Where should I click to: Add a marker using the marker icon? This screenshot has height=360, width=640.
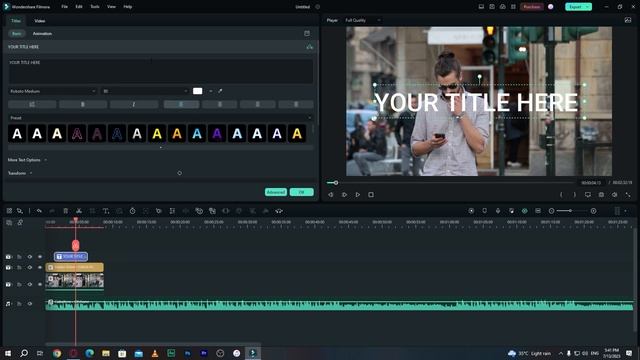point(484,211)
